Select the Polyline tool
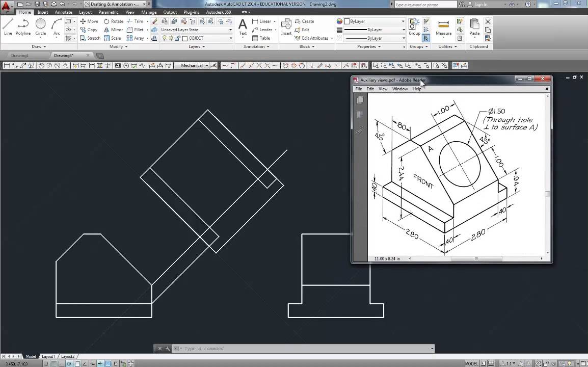The width and height of the screenshot is (588, 367). click(23, 27)
